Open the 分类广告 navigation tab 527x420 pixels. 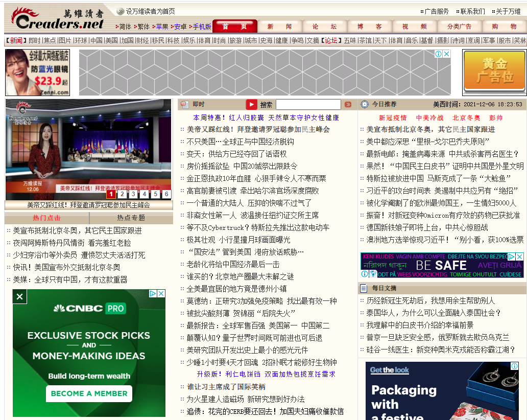(459, 26)
